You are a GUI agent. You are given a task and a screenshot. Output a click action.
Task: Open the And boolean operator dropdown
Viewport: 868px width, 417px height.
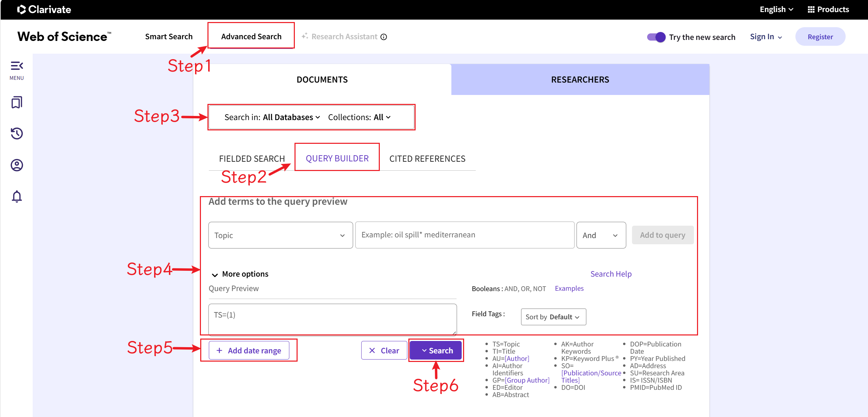click(601, 235)
